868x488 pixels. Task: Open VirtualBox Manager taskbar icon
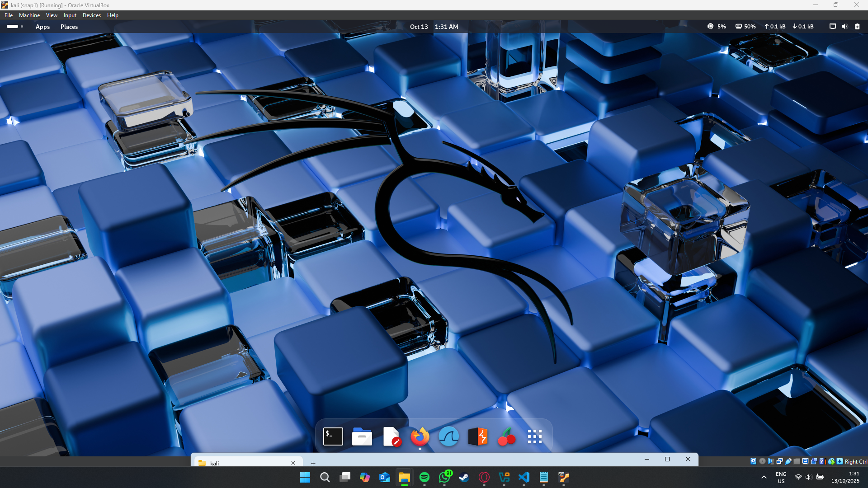coord(504,477)
